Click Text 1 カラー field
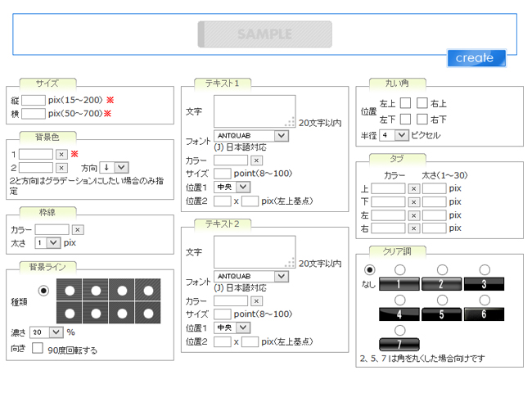The height and width of the screenshot is (393, 532). pos(231,160)
